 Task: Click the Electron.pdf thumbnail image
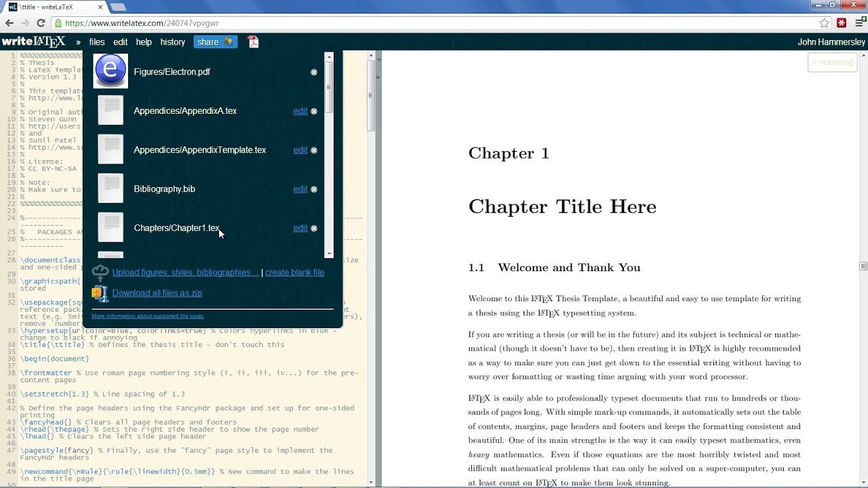tap(110, 70)
